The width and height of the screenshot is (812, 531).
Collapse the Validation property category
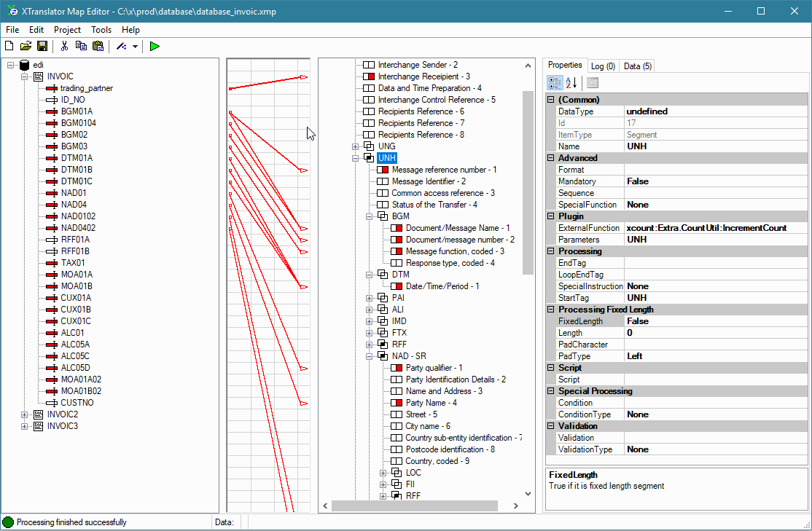click(551, 426)
